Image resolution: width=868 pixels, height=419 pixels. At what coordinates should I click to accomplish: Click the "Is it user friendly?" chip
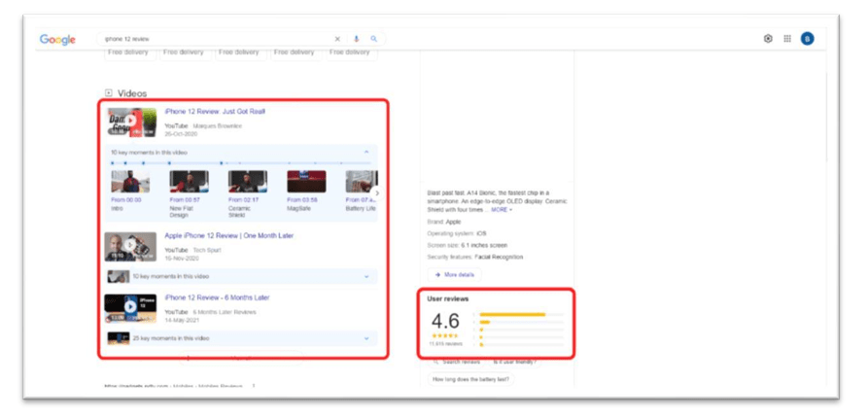[515, 362]
